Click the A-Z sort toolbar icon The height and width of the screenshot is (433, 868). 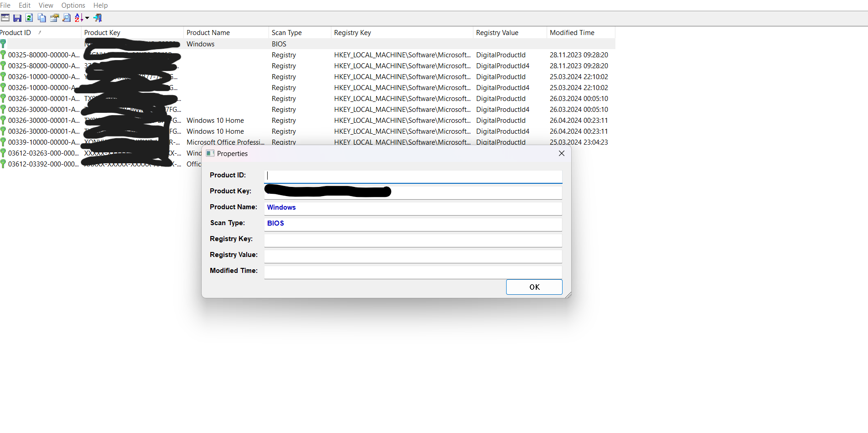point(79,18)
